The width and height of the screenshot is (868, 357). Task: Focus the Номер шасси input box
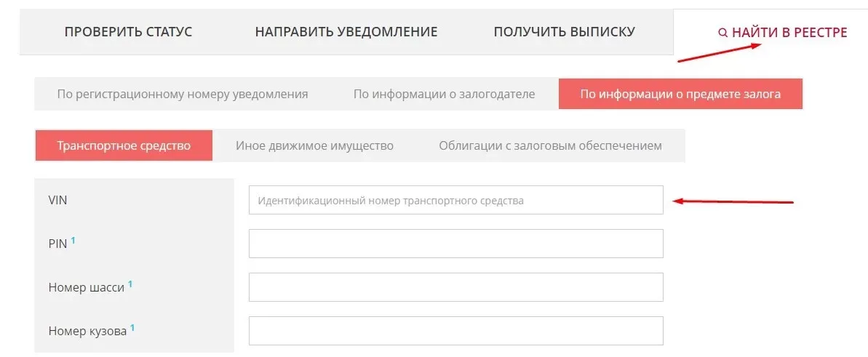pos(455,287)
